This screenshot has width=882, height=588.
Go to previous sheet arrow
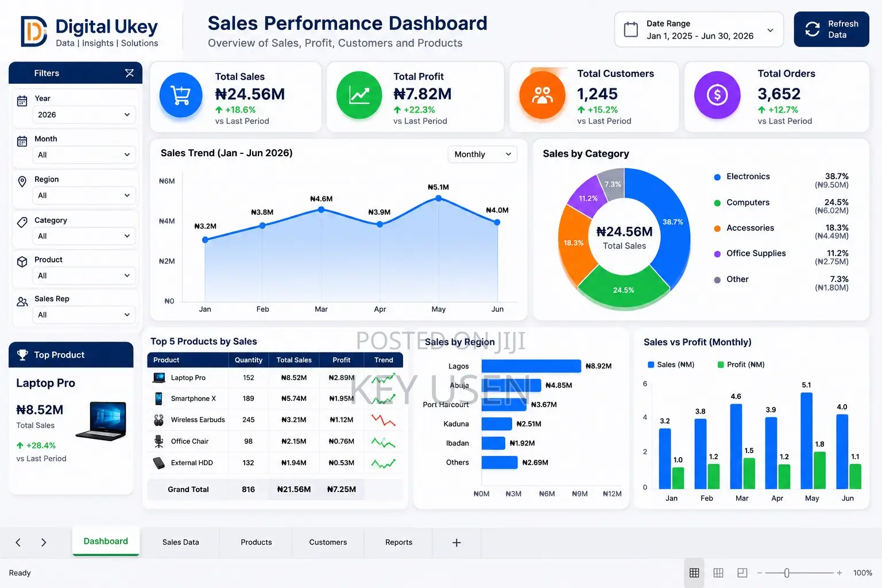pyautogui.click(x=18, y=543)
